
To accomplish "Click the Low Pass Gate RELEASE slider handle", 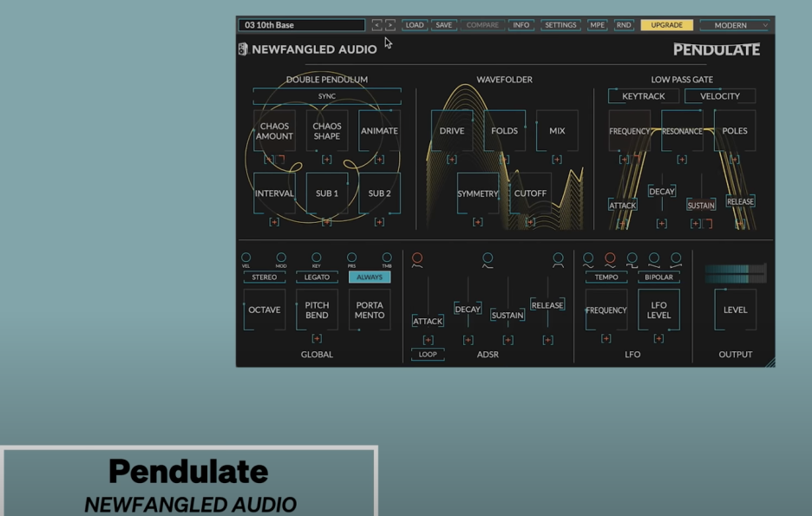I will click(x=741, y=201).
